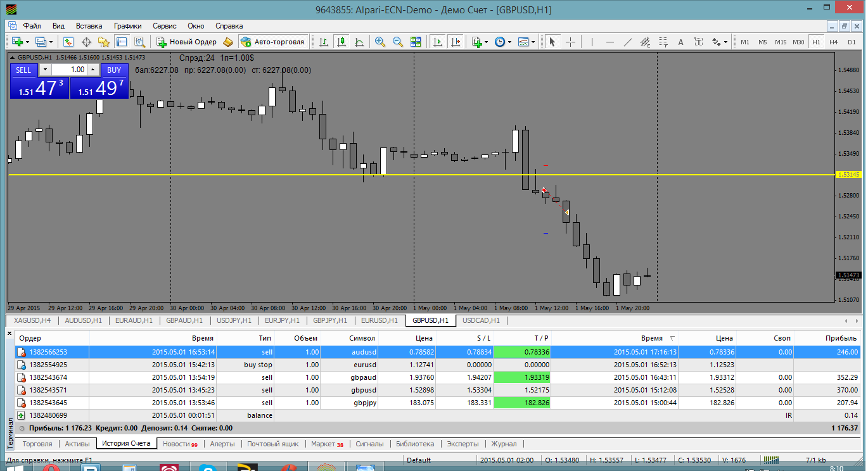
Task: Open the new chart dropdown arrow
Action: click(x=27, y=42)
